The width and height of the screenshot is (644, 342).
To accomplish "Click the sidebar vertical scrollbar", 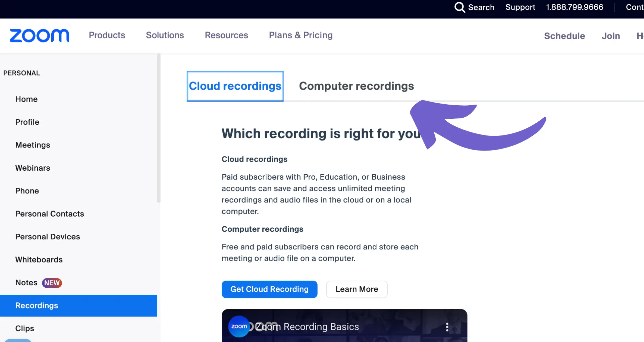I will 159,128.
